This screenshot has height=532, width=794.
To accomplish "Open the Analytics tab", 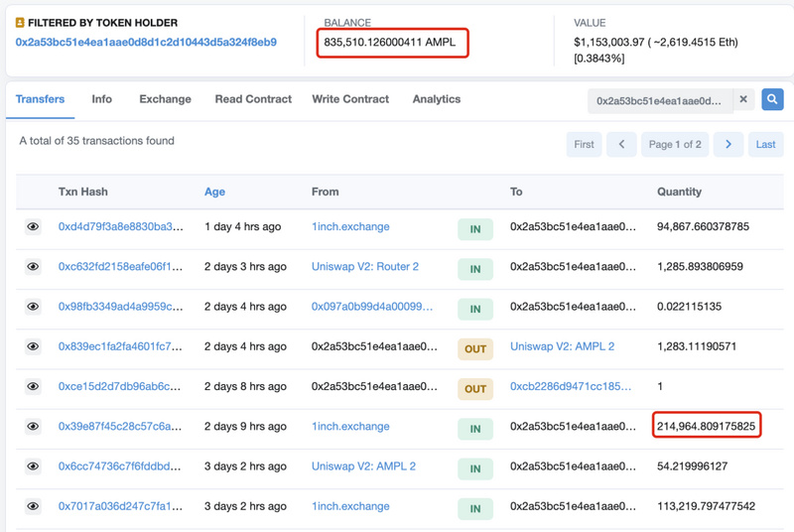I will [437, 99].
